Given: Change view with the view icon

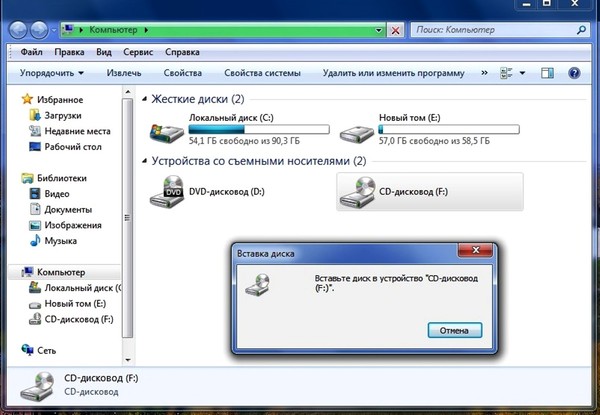Looking at the screenshot, I should tap(506, 73).
